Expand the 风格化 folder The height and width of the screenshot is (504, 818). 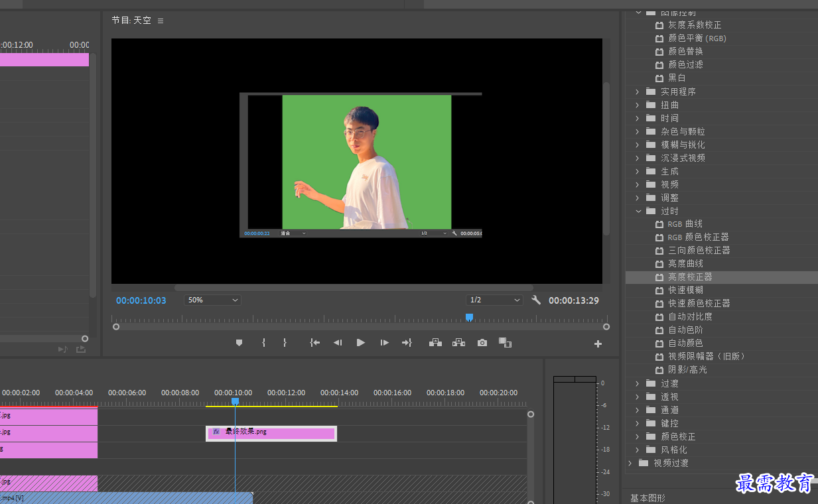[638, 450]
